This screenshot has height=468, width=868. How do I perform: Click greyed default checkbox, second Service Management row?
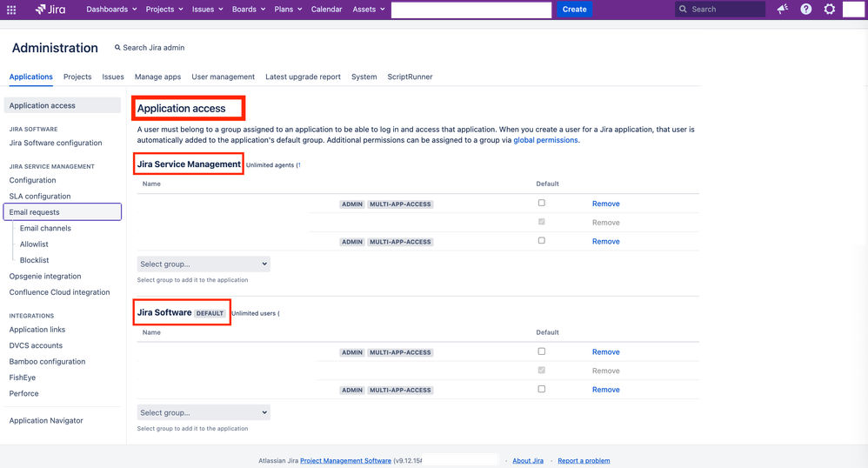[541, 222]
